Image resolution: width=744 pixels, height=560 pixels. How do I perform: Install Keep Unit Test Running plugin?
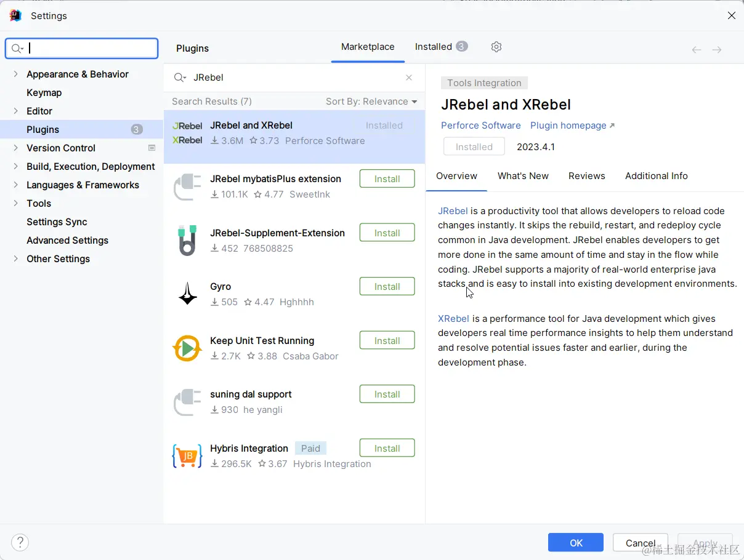point(387,341)
